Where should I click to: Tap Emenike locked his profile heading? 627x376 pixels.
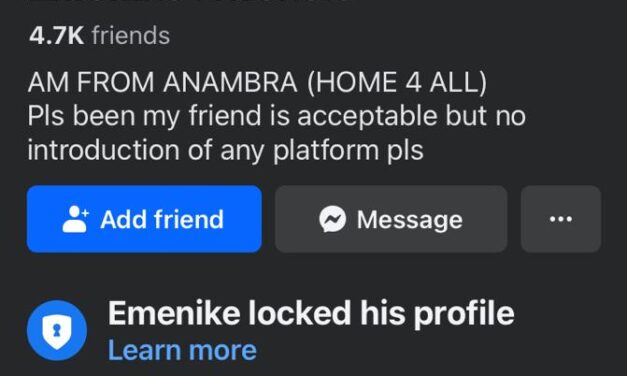pos(311,314)
